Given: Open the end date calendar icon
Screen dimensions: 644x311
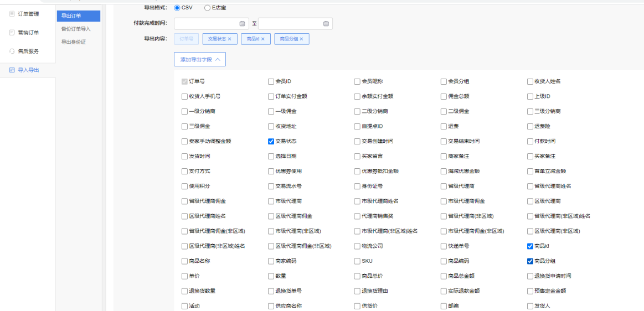Looking at the screenshot, I should [x=326, y=24].
